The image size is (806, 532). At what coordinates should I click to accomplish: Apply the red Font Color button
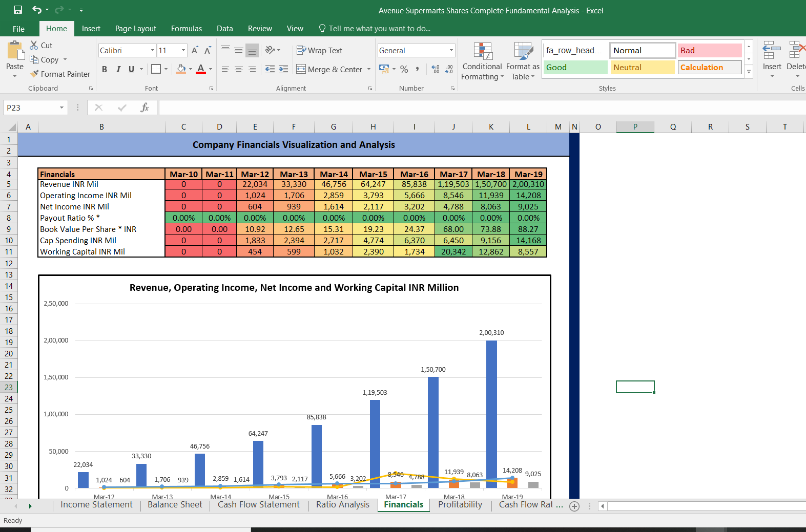[x=201, y=69]
